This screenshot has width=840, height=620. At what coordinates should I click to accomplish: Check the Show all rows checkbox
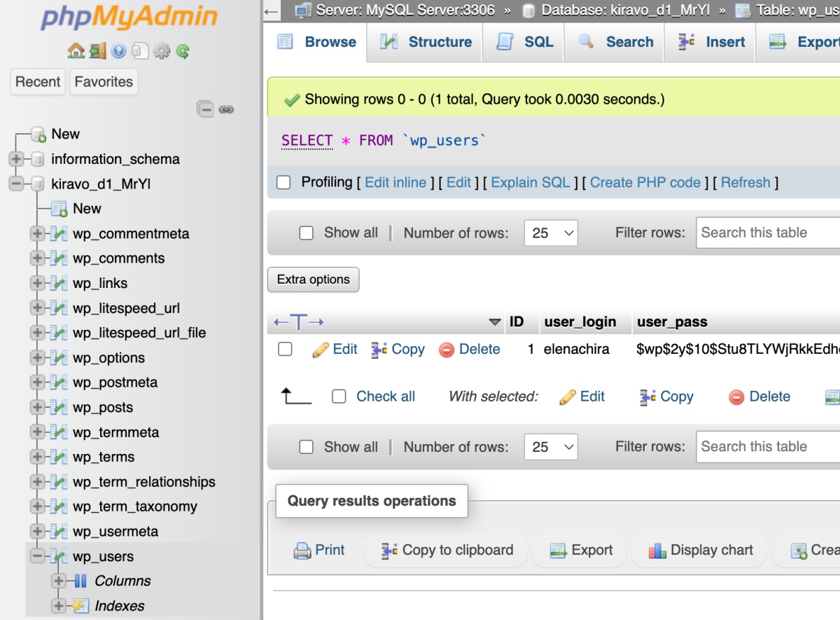[307, 233]
